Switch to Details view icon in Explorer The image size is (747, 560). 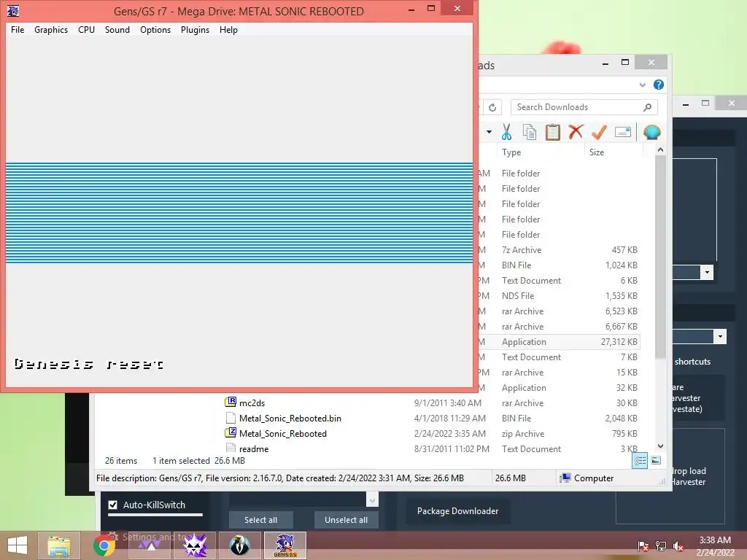point(640,461)
